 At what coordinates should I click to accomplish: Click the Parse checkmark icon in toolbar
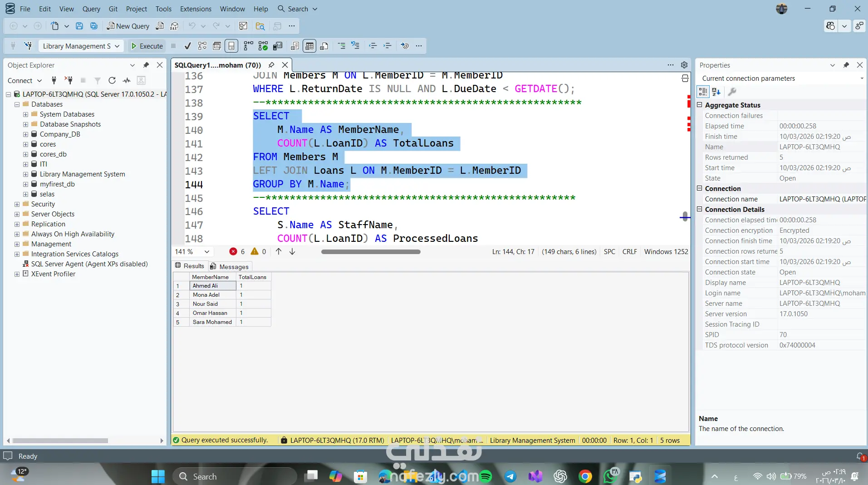pyautogui.click(x=187, y=46)
